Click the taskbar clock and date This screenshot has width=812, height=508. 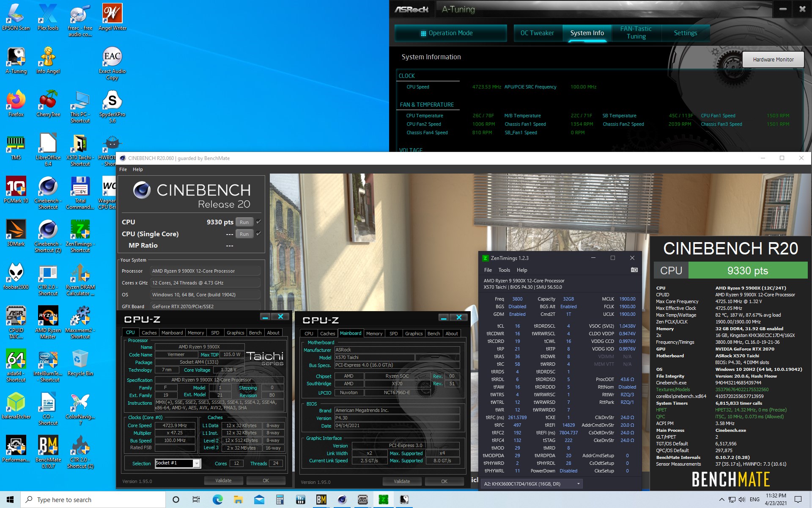click(776, 500)
